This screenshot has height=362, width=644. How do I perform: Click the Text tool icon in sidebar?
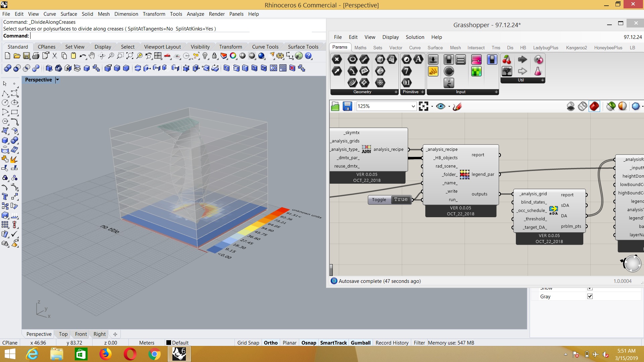pyautogui.click(x=5, y=197)
